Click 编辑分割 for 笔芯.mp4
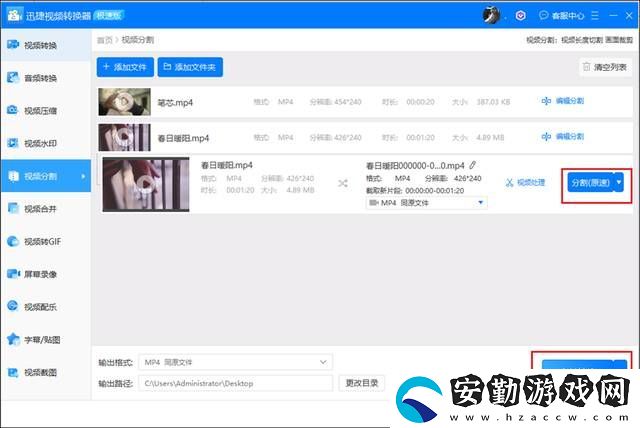 (563, 101)
